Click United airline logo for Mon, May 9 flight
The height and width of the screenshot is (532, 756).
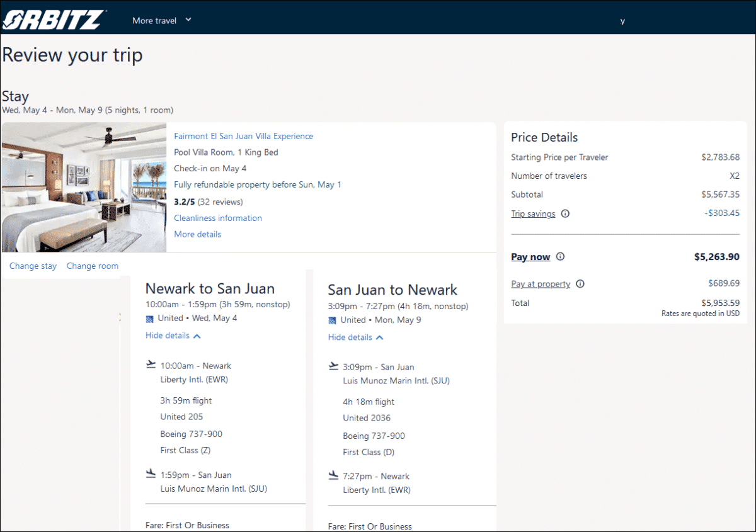(x=332, y=320)
